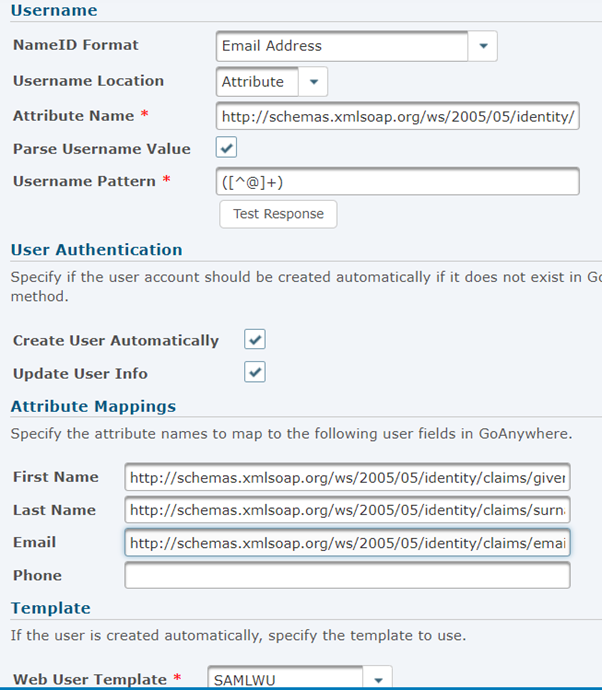Click the Phone label
Screen dimensions: 602x690
pos(37,576)
